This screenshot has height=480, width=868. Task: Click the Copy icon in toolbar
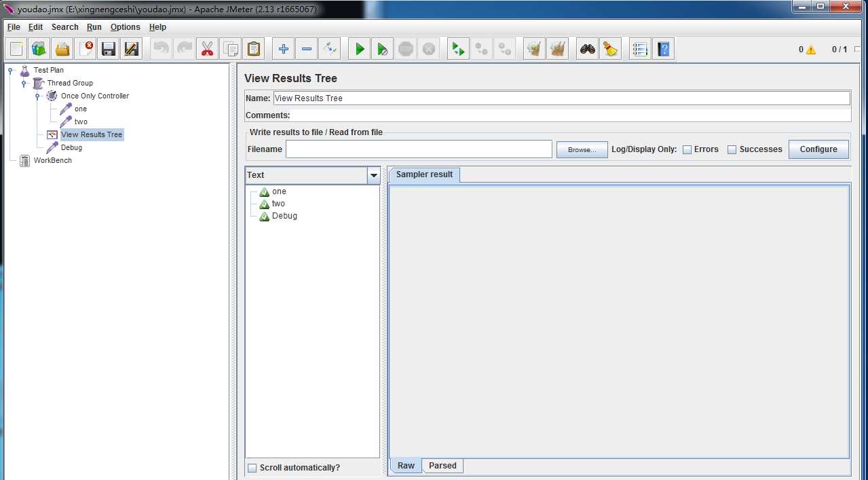click(x=231, y=49)
